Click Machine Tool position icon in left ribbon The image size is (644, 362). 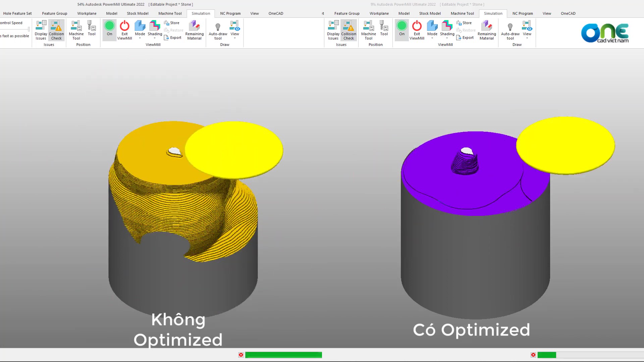[x=76, y=30]
